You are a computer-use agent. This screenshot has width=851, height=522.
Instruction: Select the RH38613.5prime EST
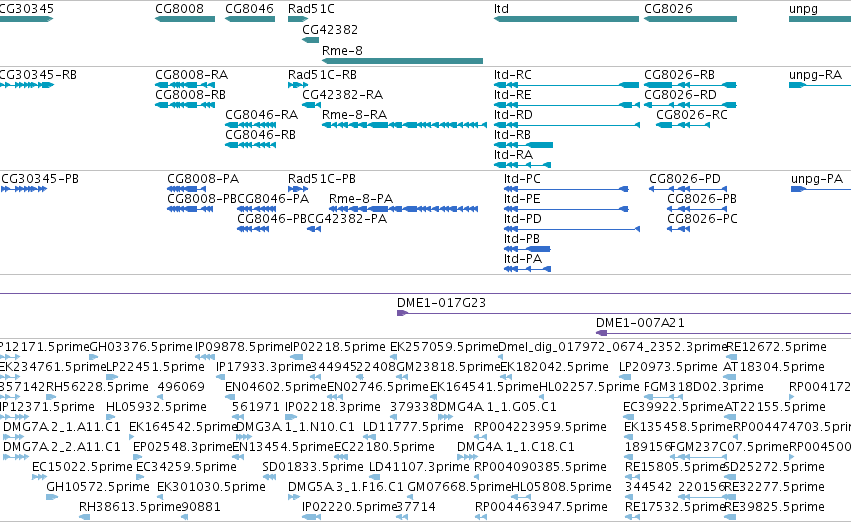pyautogui.click(x=85, y=518)
